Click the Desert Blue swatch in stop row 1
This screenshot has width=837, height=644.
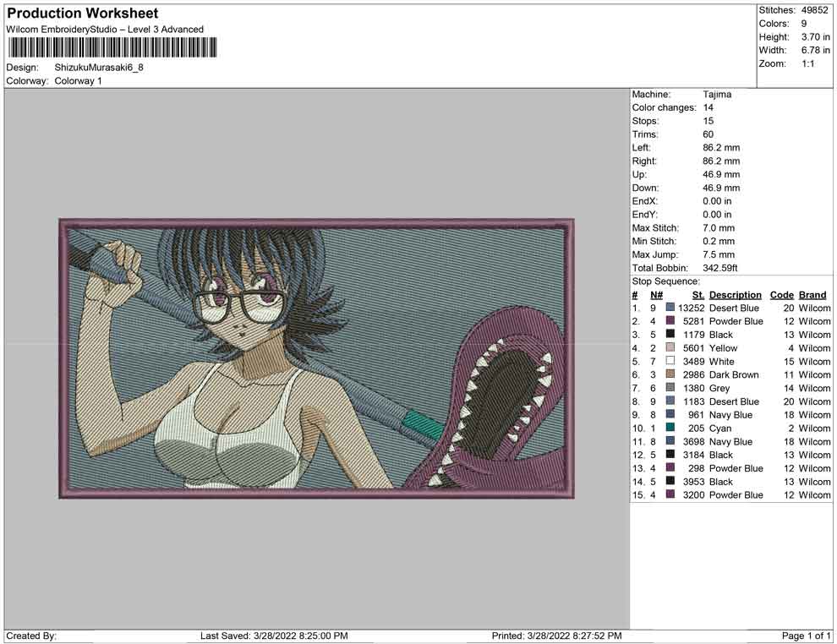(670, 308)
